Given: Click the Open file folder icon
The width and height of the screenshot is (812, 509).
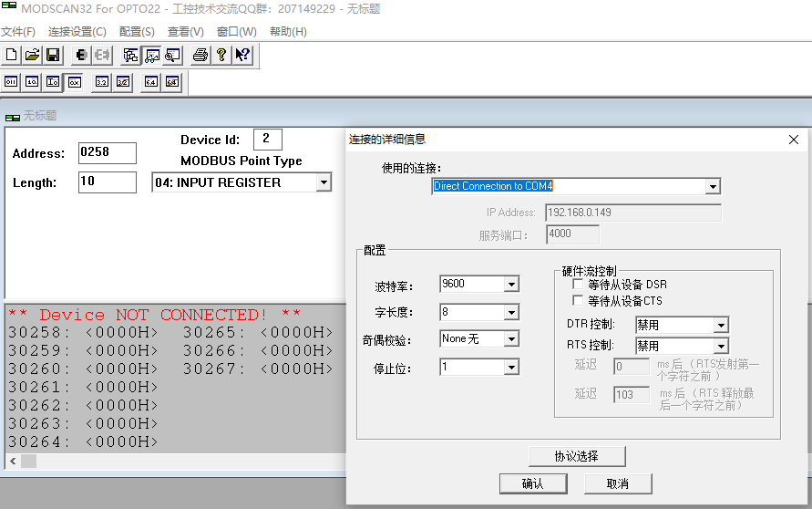Looking at the screenshot, I should 32,55.
